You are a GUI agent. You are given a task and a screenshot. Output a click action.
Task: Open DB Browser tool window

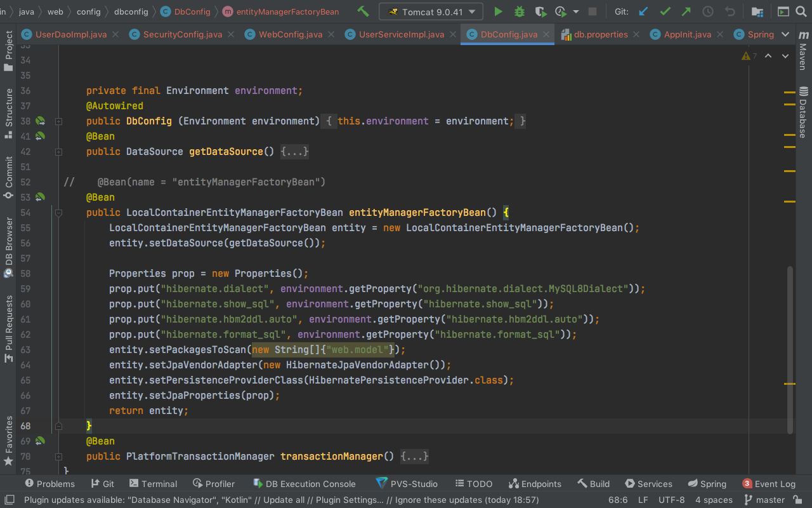(x=8, y=248)
